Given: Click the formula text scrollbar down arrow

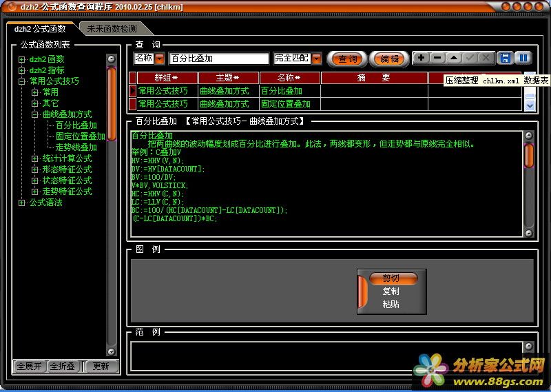Looking at the screenshot, I should click(x=528, y=233).
